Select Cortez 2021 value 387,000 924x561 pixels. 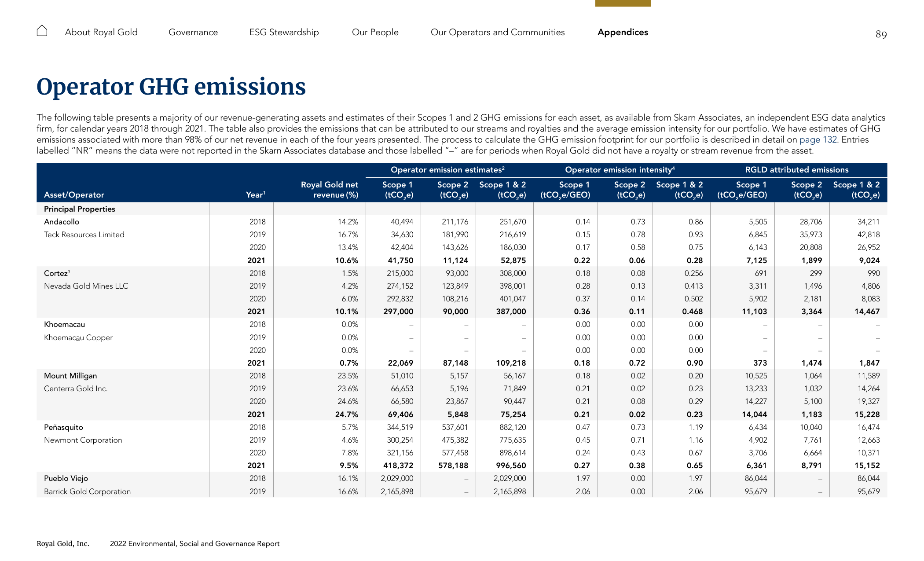pyautogui.click(x=511, y=312)
